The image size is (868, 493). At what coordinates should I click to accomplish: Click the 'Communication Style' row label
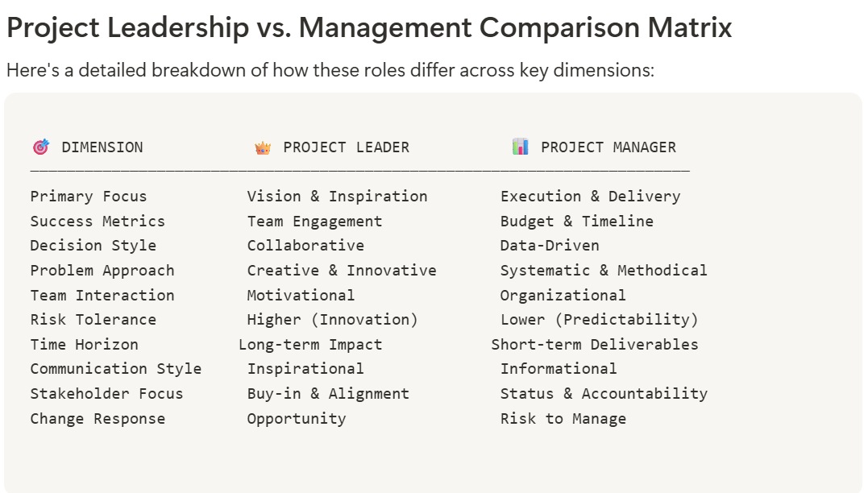click(x=116, y=369)
